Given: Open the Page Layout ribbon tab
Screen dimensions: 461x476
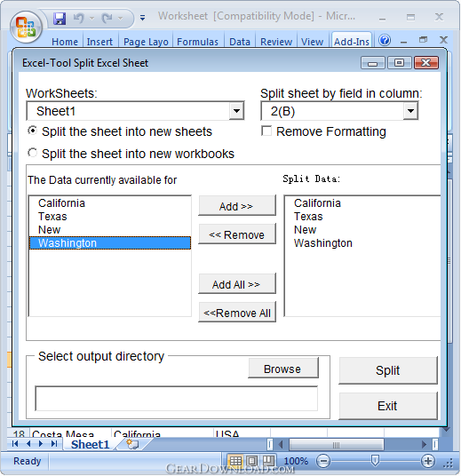Looking at the screenshot, I should pyautogui.click(x=146, y=42).
